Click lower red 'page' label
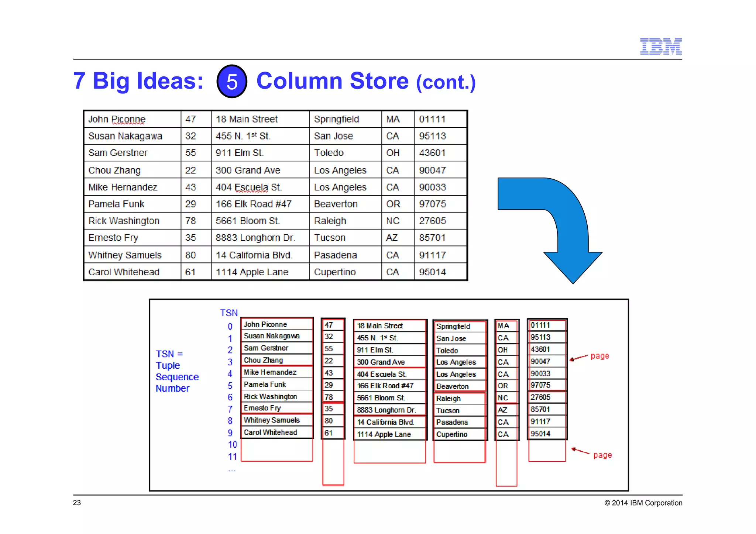The image size is (756, 534). (602, 455)
